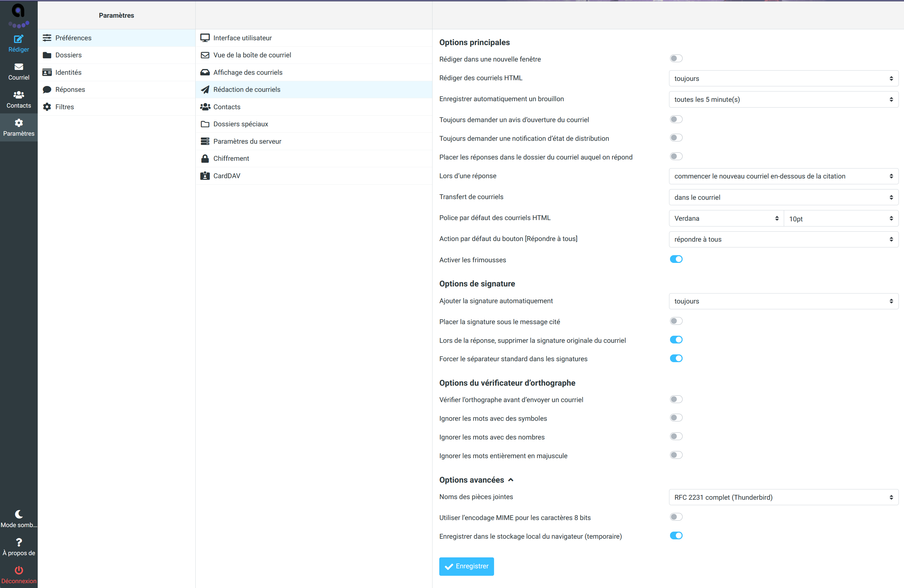Click the Rédaction de courriels paper plane icon
904x588 pixels.
pyautogui.click(x=205, y=89)
